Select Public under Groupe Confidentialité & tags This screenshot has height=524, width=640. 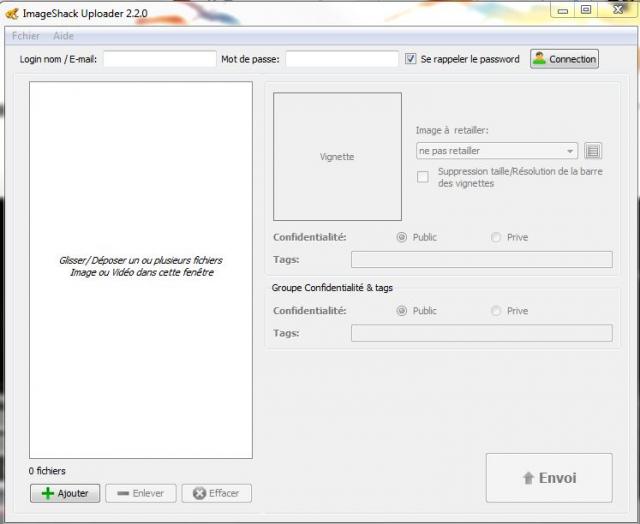[402, 311]
